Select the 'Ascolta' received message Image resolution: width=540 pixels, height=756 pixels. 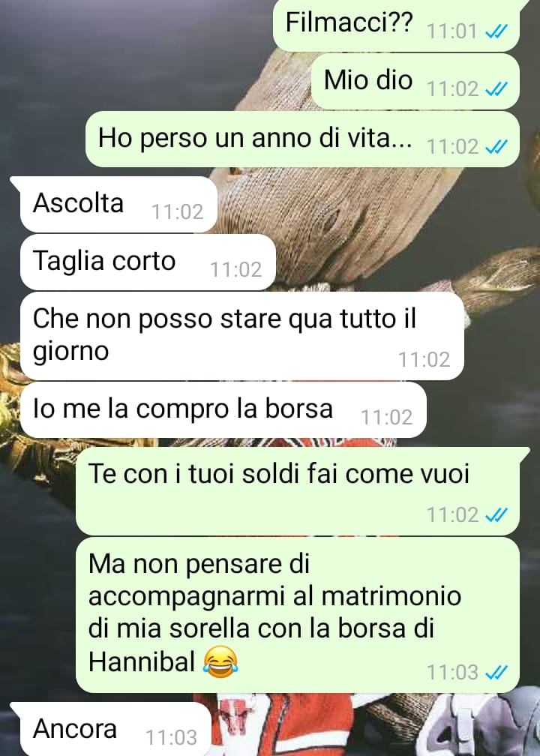[118, 205]
